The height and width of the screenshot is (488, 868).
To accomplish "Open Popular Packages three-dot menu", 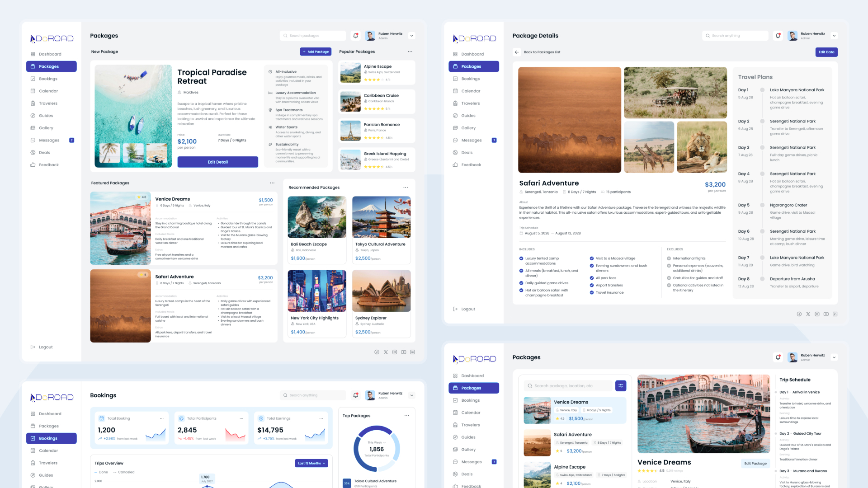I will coord(410,52).
